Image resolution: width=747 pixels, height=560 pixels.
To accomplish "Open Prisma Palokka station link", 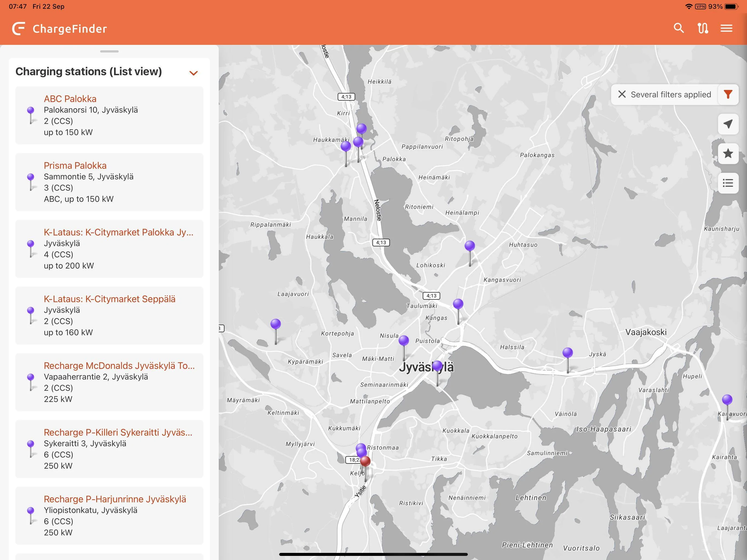I will (x=75, y=165).
